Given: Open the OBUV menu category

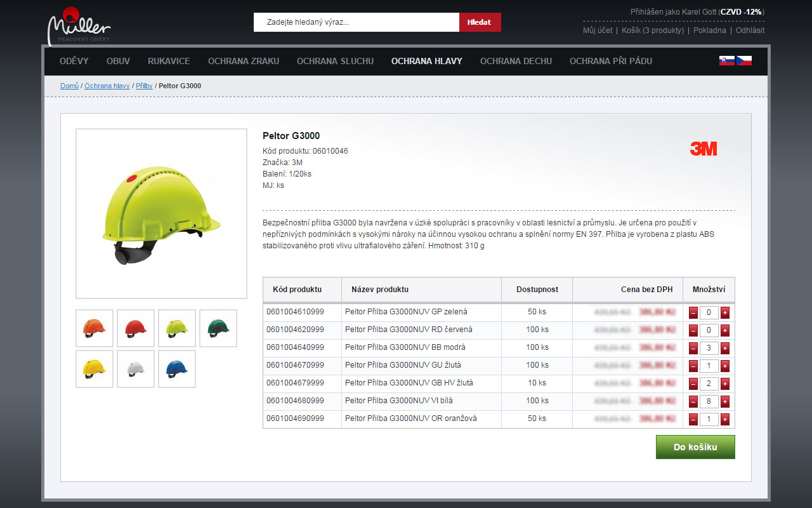Looking at the screenshot, I should pos(118,61).
